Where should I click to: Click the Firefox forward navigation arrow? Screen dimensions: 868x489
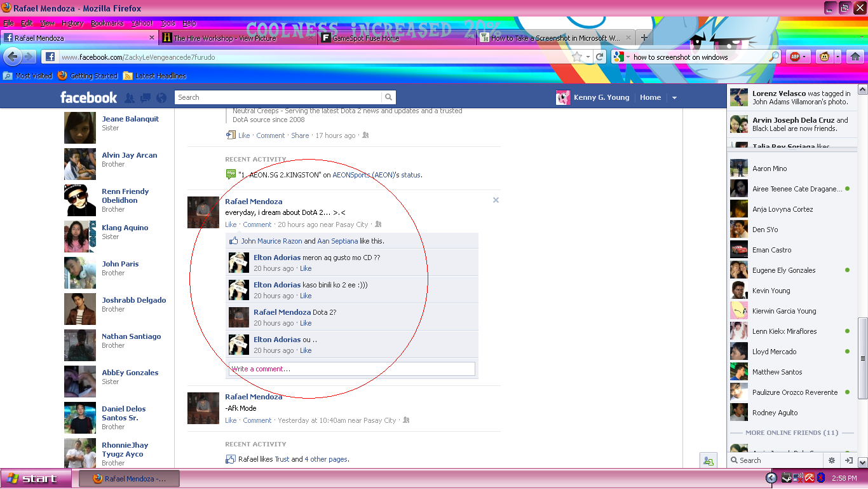click(x=29, y=57)
